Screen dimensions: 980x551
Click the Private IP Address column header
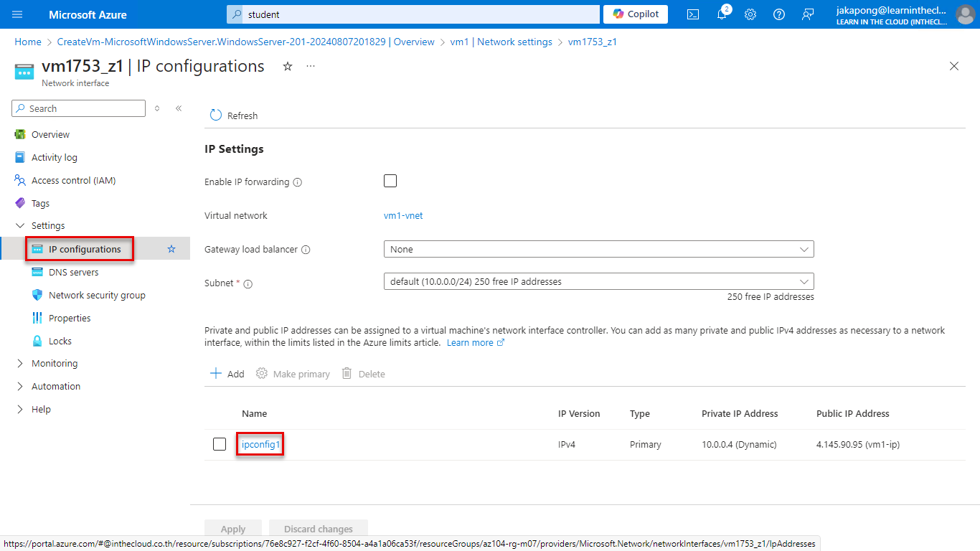(740, 413)
